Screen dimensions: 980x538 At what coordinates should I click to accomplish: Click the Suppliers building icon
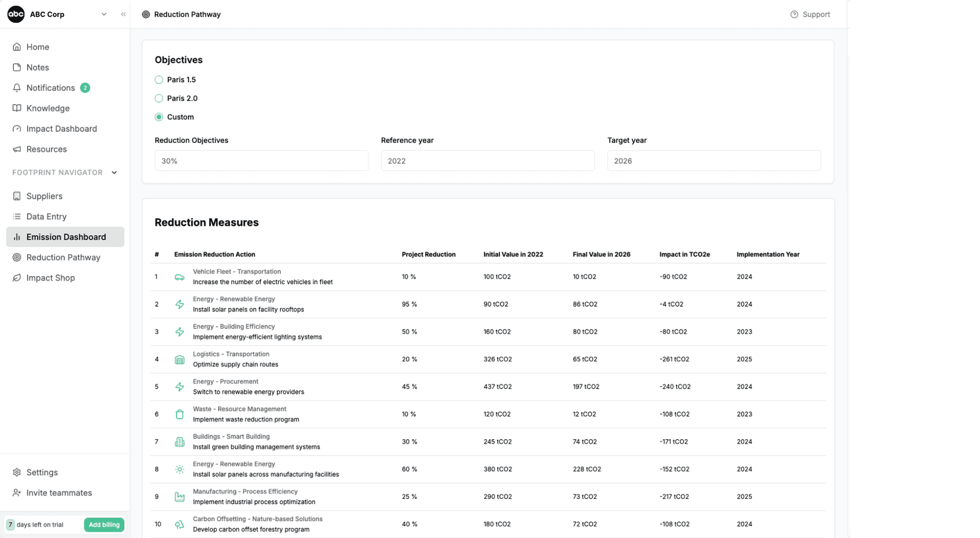pos(17,196)
